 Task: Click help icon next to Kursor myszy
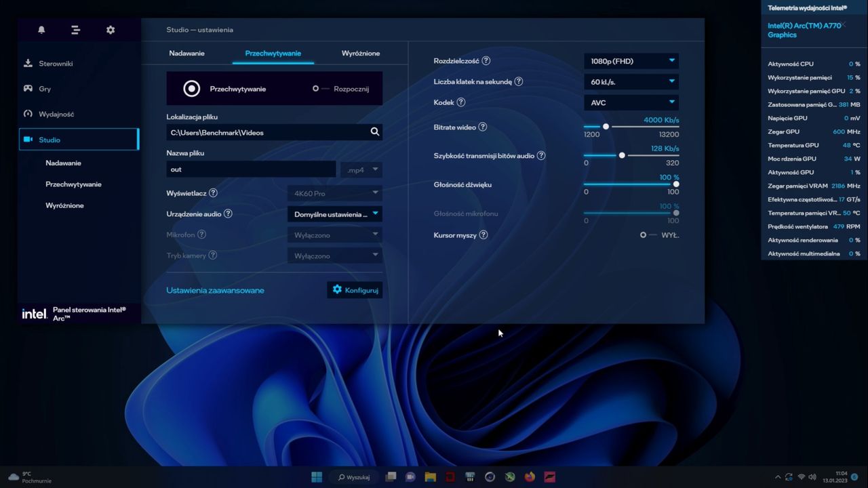tap(484, 235)
